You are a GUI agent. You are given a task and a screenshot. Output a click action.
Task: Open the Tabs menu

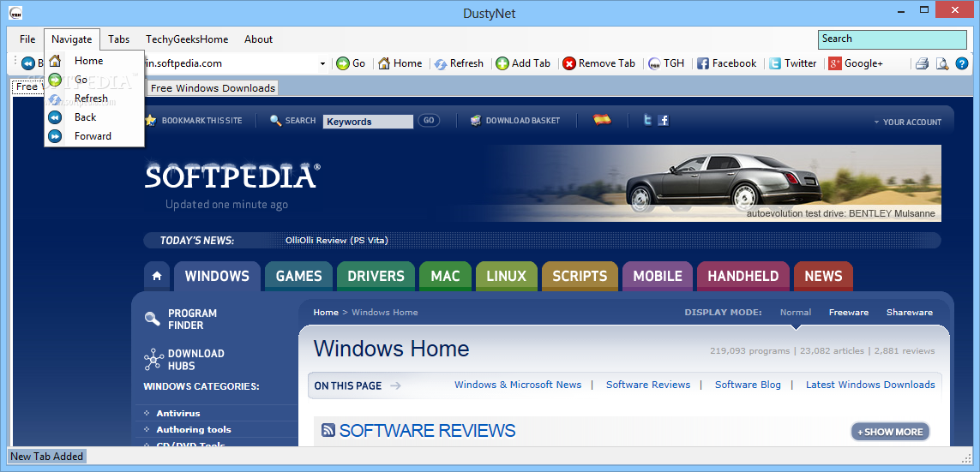(119, 39)
